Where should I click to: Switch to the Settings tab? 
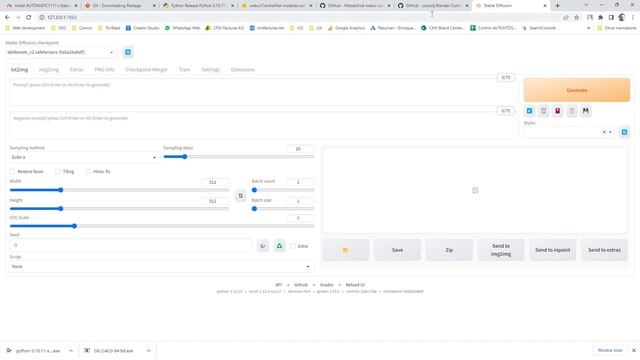tap(211, 70)
